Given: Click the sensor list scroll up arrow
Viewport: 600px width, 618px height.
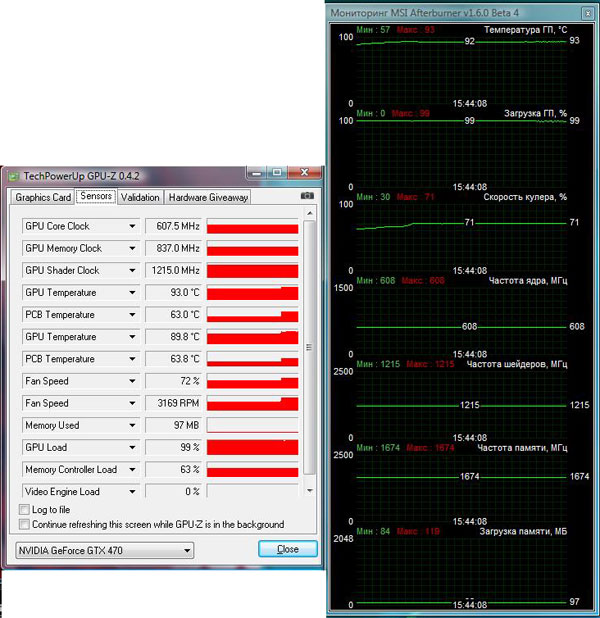Looking at the screenshot, I should tap(310, 214).
